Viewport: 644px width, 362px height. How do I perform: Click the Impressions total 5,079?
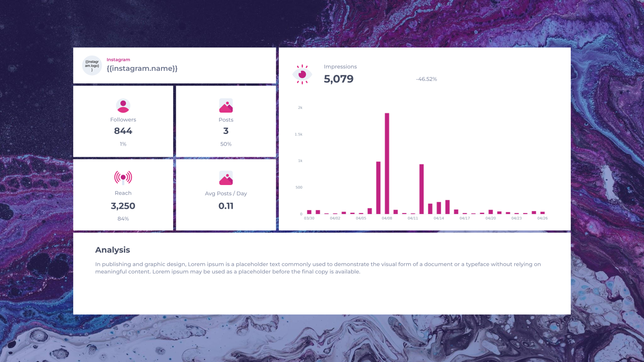pyautogui.click(x=339, y=79)
